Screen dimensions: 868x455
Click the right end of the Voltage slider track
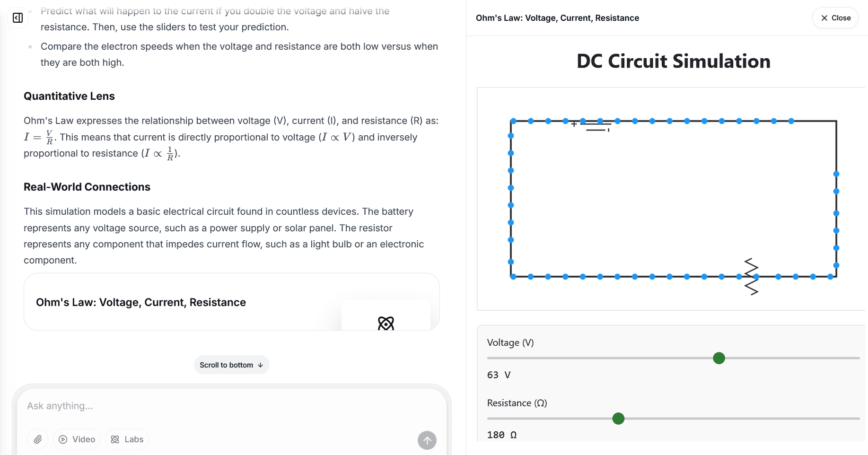[857, 358]
